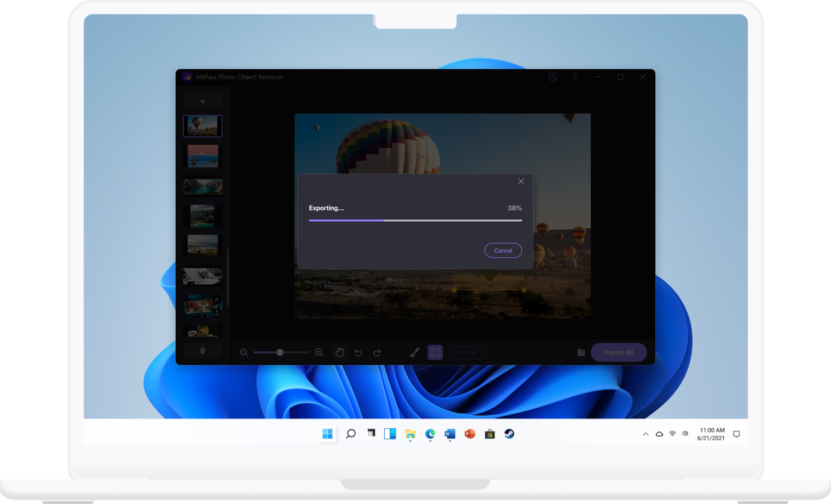Launch Microsoft Edge from the taskbar

point(430,434)
